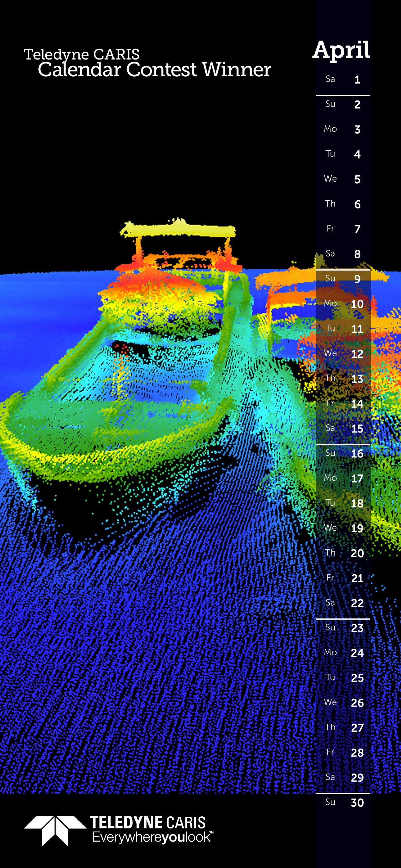Click 'Teledyne CARIS' text above title
The image size is (401, 868).
pos(82,55)
